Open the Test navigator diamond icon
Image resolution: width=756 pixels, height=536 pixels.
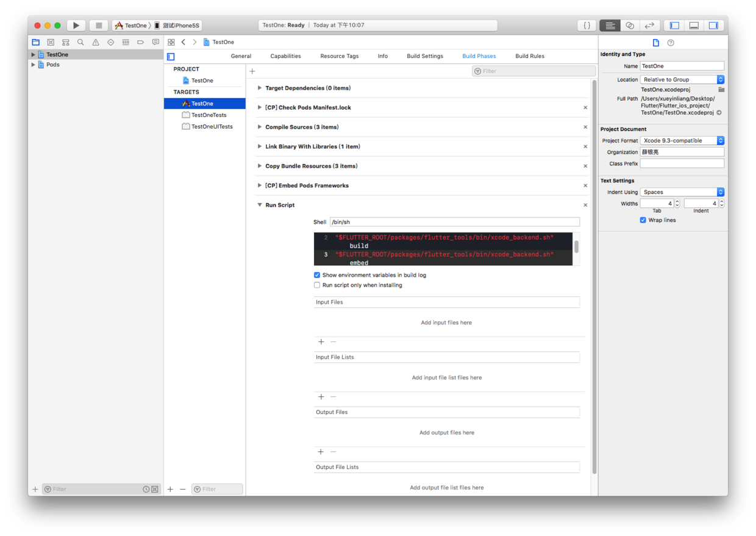pyautogui.click(x=110, y=42)
